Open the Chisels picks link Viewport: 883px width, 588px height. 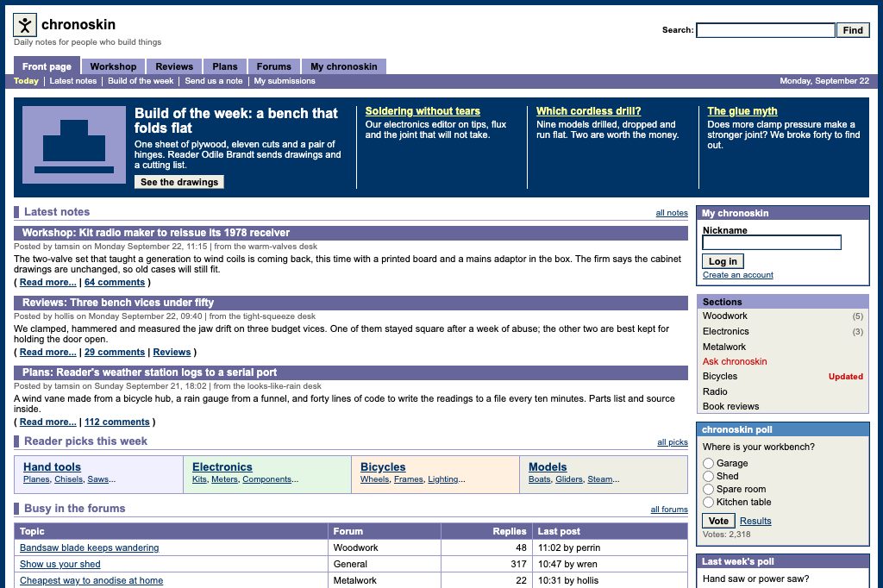click(69, 479)
